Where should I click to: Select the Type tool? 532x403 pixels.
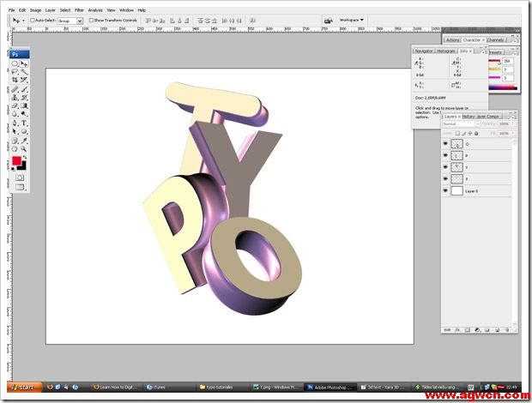coord(25,123)
